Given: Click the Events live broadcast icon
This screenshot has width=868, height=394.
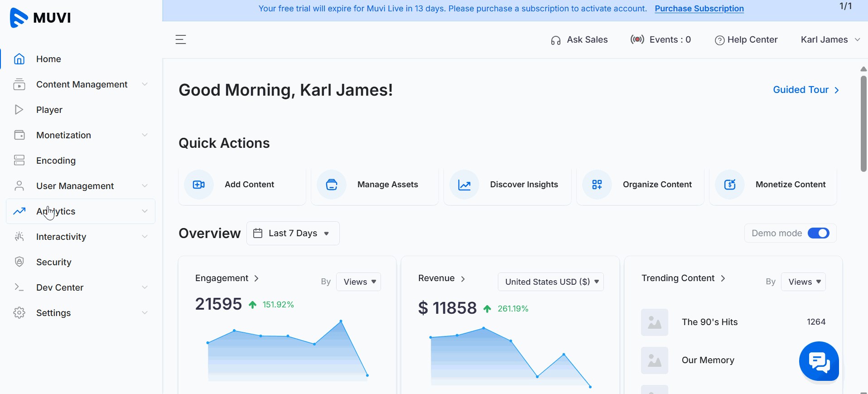Looking at the screenshot, I should pos(637,39).
